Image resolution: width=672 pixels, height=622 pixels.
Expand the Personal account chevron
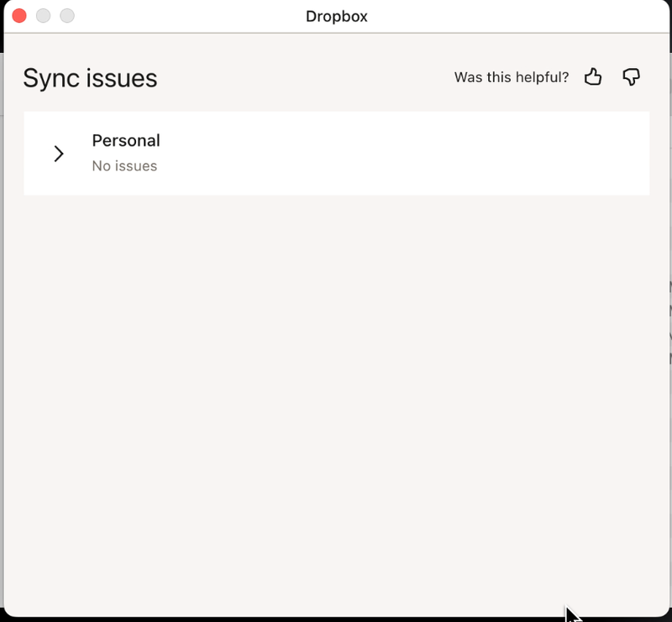59,154
